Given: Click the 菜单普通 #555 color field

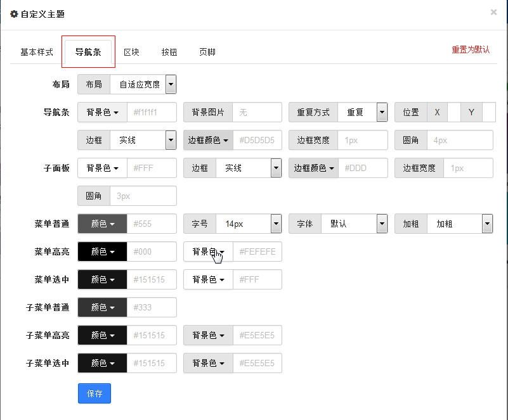Looking at the screenshot, I should (x=152, y=224).
